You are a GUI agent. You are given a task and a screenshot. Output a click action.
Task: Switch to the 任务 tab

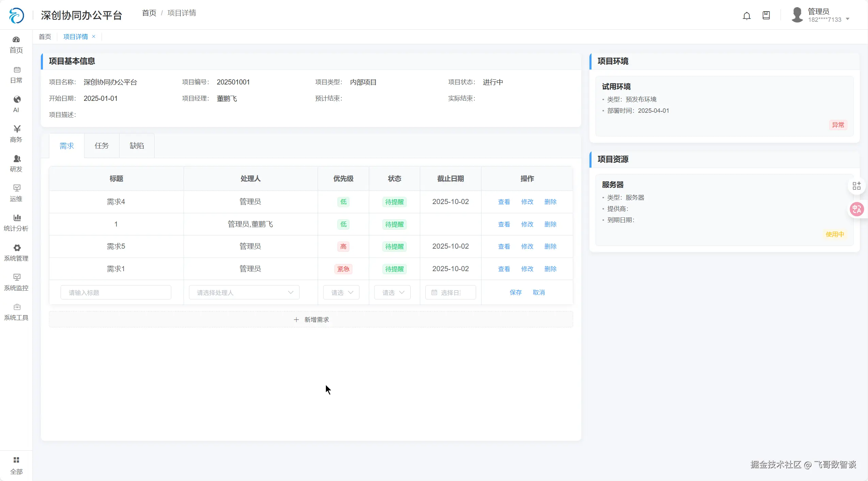[x=101, y=145]
